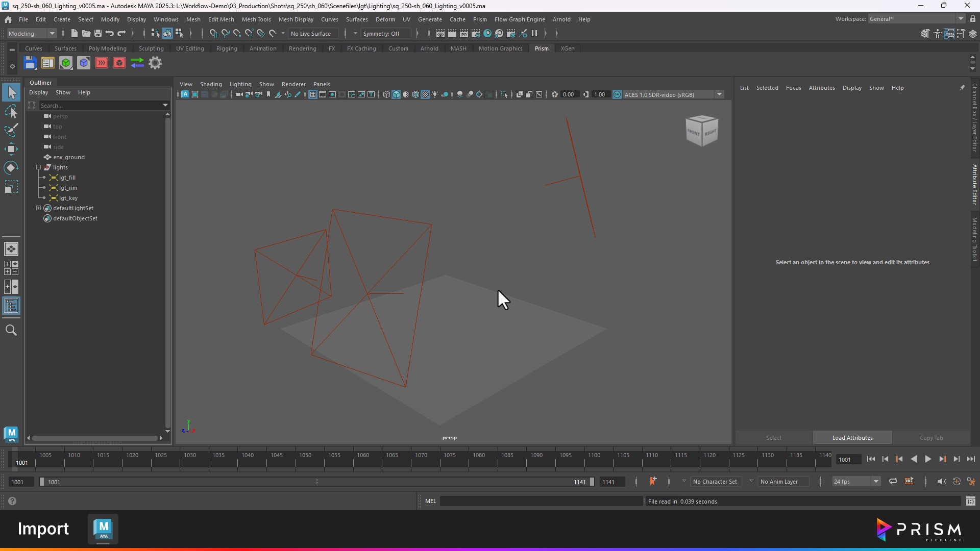Select the Rotate tool in toolbox
980x551 pixels.
coord(11,168)
